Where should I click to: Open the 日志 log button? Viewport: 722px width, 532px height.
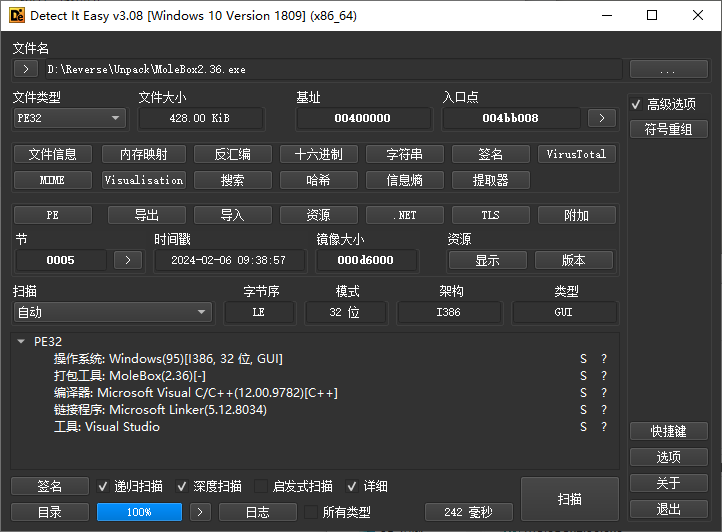point(258,512)
